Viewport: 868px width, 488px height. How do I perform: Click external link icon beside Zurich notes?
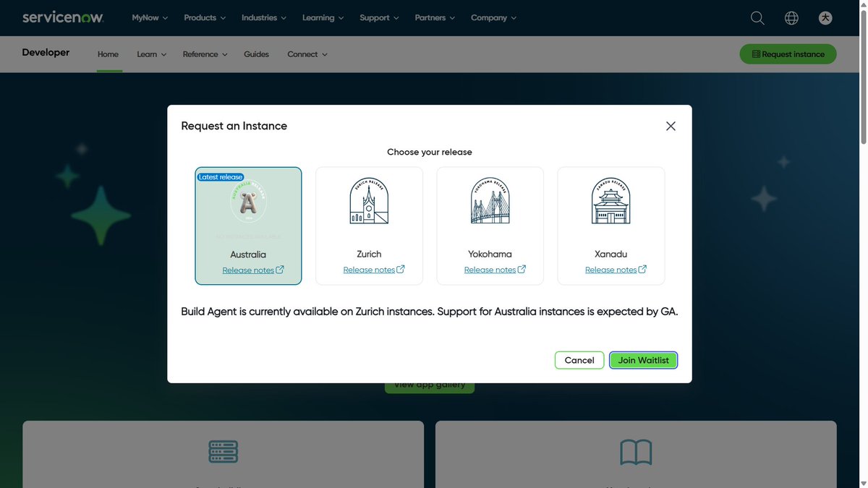pos(401,270)
